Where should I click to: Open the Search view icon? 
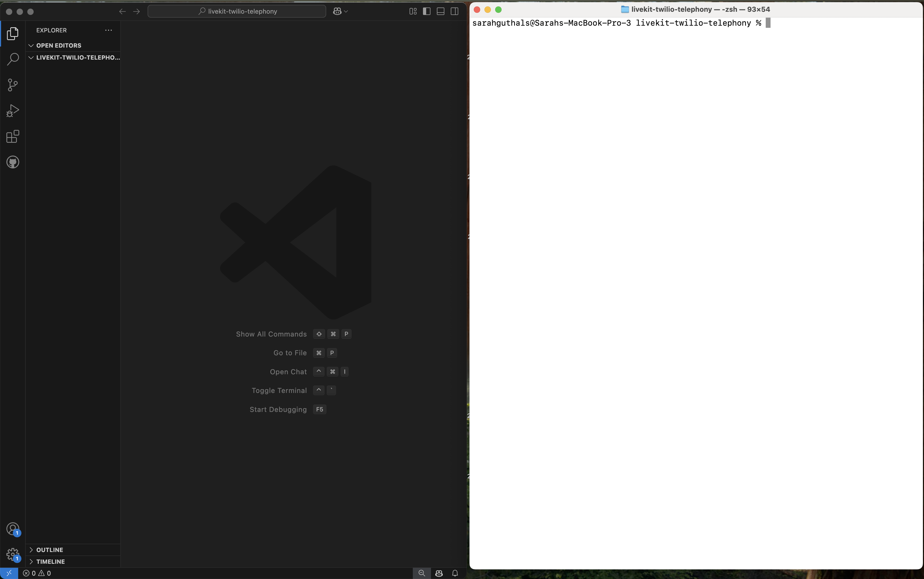(x=13, y=59)
